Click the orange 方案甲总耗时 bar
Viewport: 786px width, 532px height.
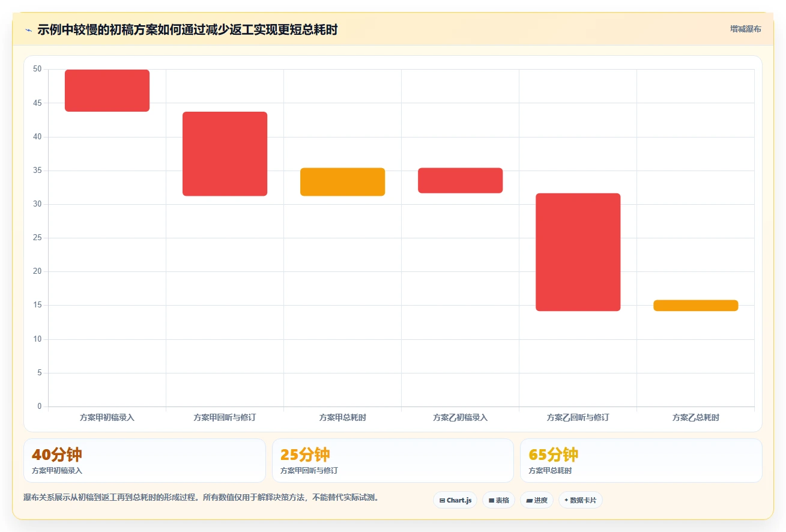point(342,182)
